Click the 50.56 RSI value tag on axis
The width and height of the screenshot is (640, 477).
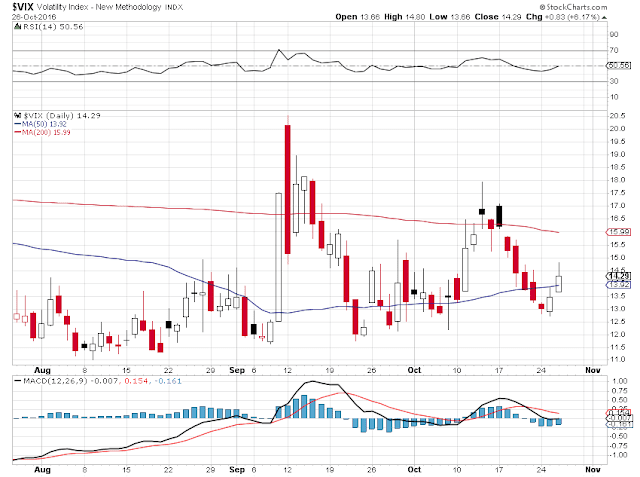[619, 65]
